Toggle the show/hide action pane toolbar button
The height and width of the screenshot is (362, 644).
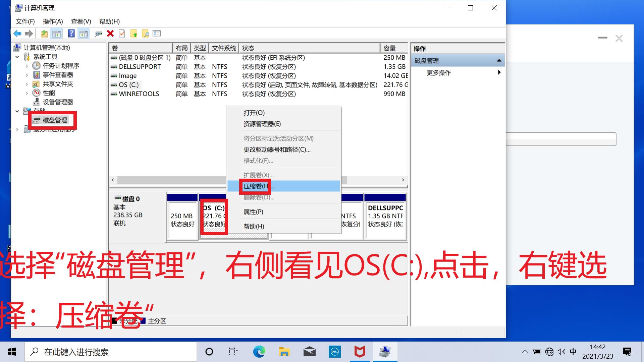click(x=84, y=33)
